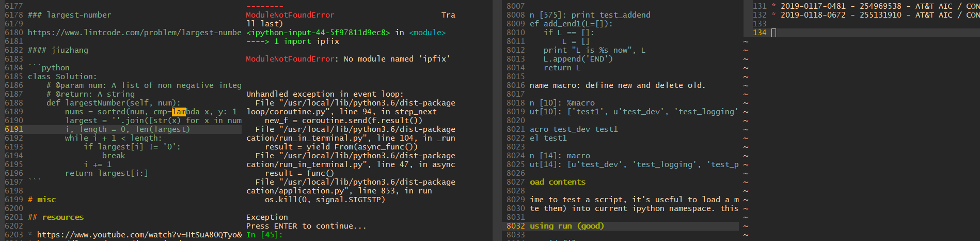Open the lintcode.com largest-number URL
980x241 pixels.
134,33
